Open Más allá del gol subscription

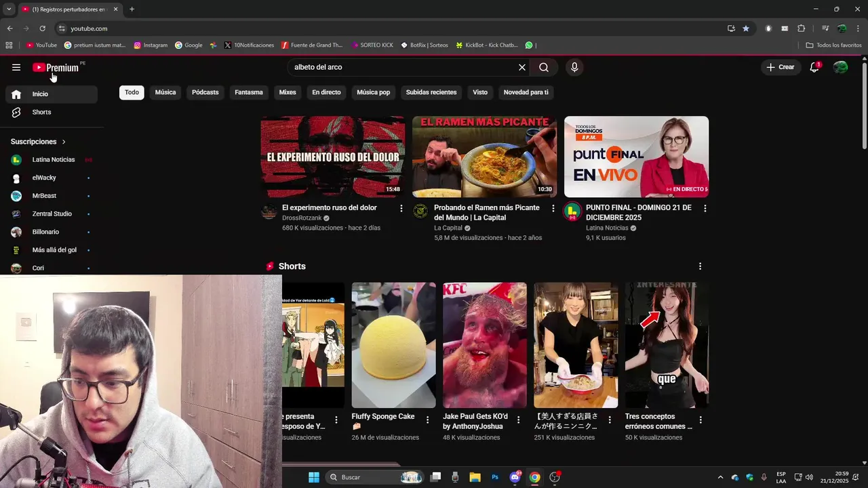52,250
